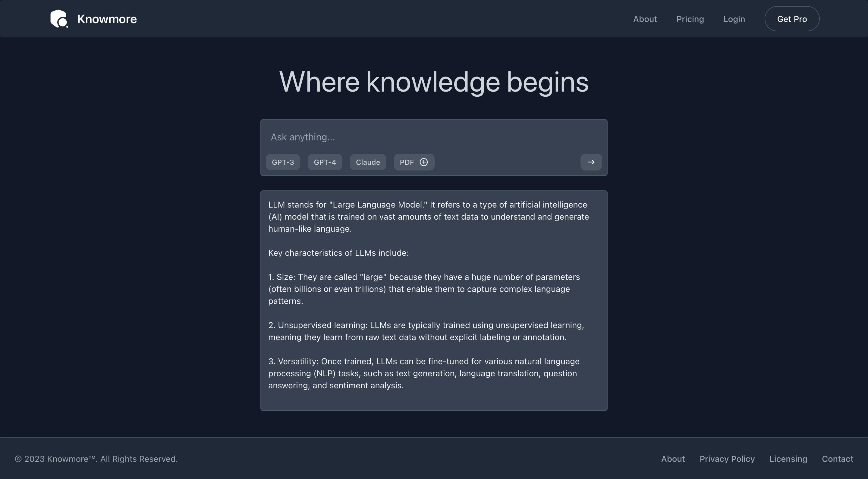Select the GPT-4 model chip
868x479 pixels.
[x=325, y=162]
